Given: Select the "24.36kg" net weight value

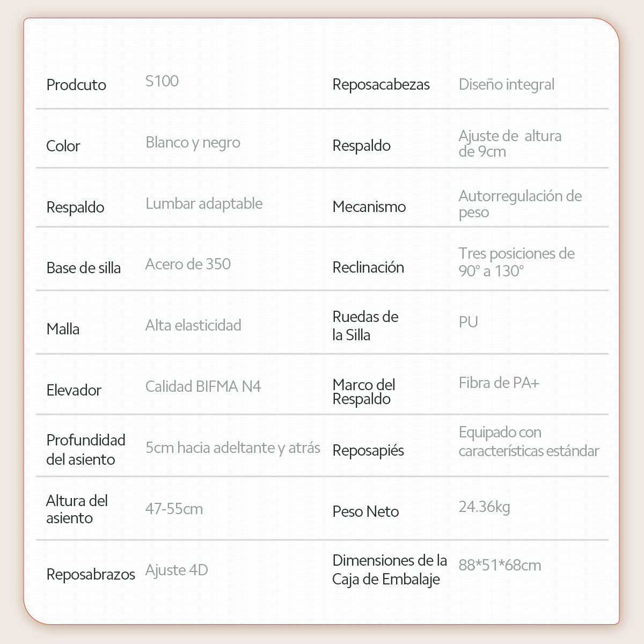Looking at the screenshot, I should pos(484,507).
